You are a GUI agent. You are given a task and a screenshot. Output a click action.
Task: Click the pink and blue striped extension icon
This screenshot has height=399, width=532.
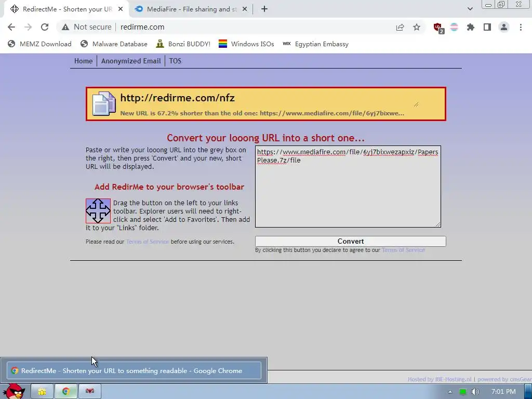coord(454,27)
